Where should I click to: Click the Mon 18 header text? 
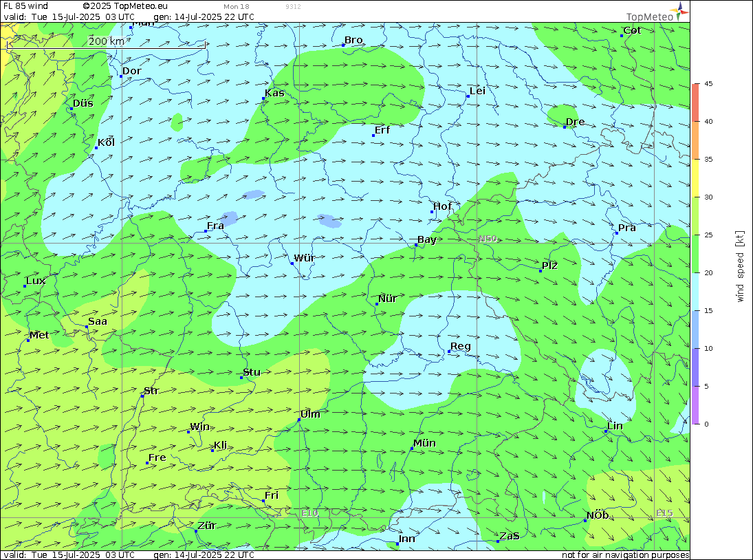(237, 7)
